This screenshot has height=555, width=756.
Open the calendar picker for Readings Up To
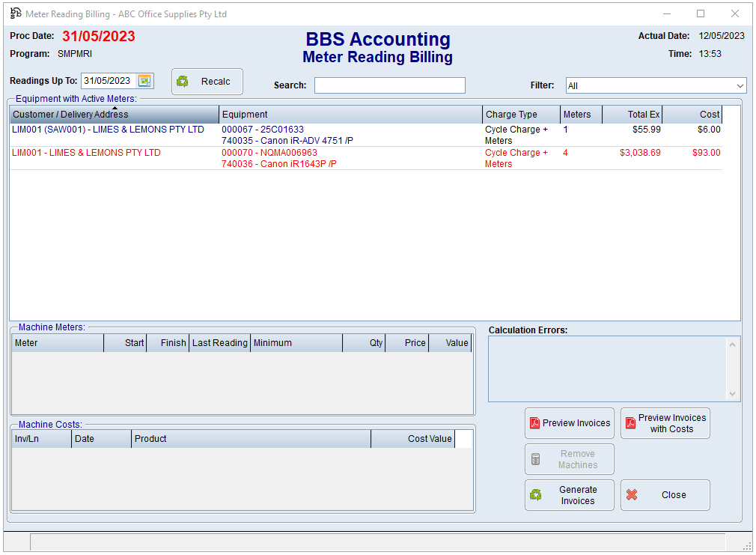(144, 81)
